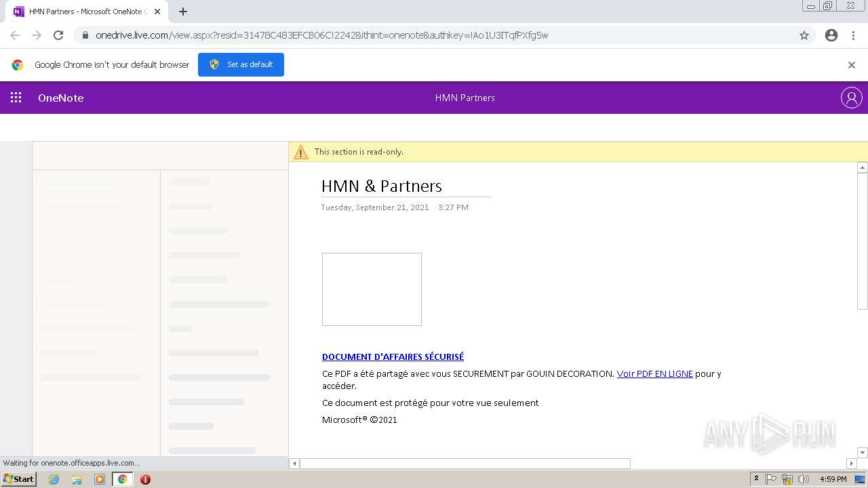Click the red stop icon in taskbar
The width and height of the screenshot is (868, 488).
[x=145, y=479]
